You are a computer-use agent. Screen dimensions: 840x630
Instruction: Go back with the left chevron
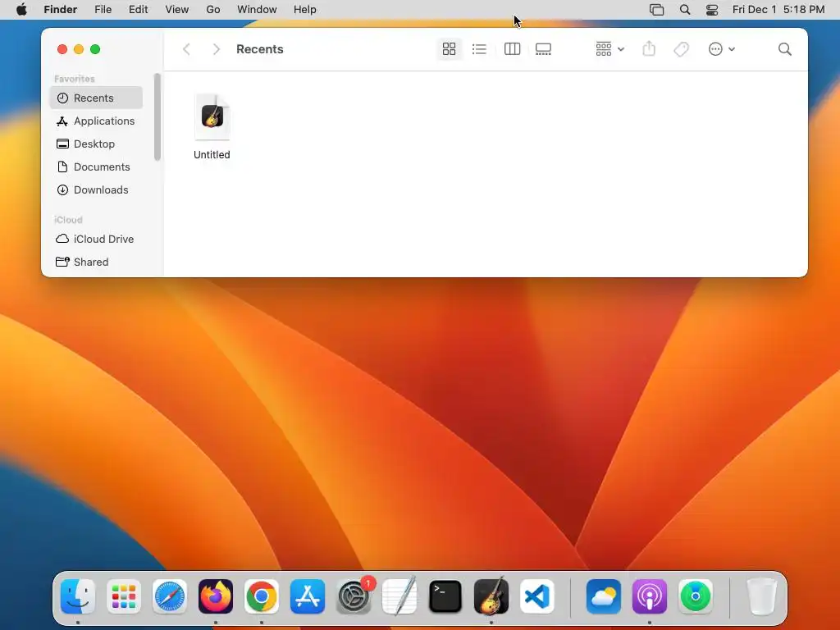[186, 49]
